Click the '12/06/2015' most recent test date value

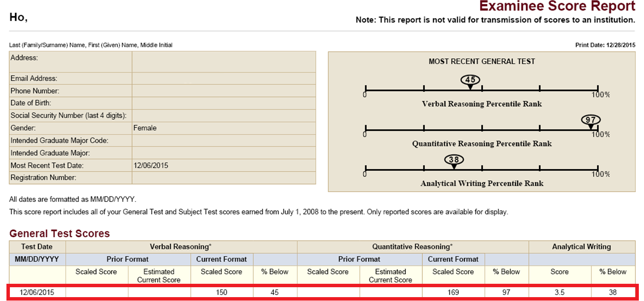(151, 165)
